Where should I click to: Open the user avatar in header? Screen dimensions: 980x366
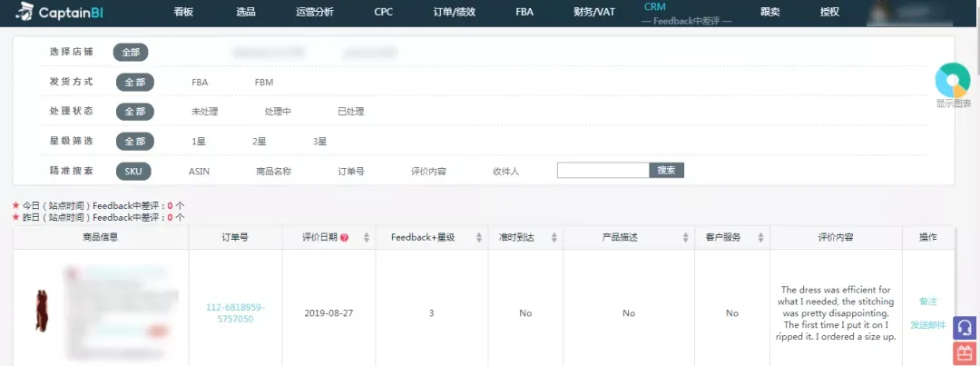click(x=880, y=12)
